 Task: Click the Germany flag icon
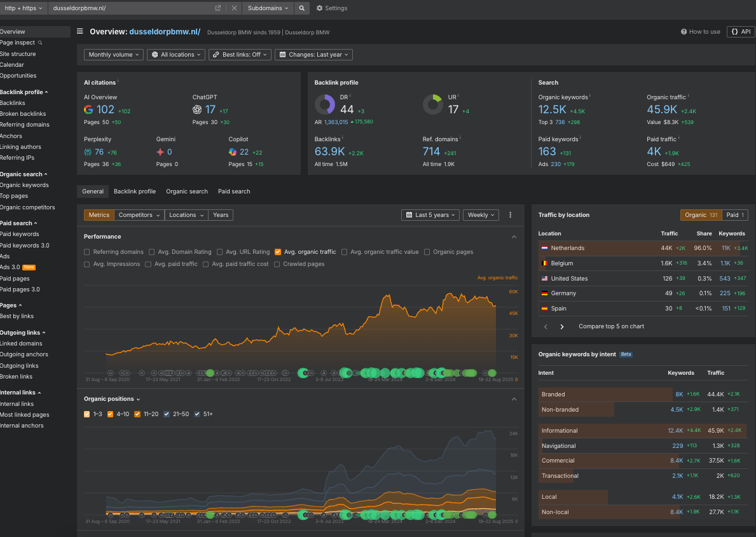[x=544, y=293]
